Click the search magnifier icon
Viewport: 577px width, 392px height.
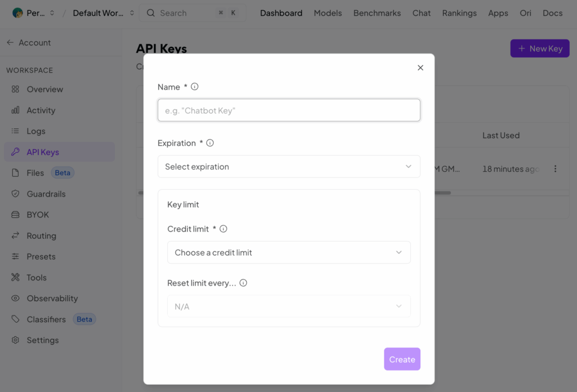[x=150, y=13]
